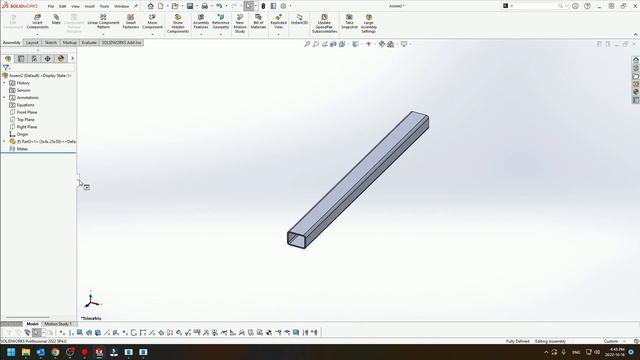Screen dimensions: 640x360
Task: Open Exploded View dropdown arrow
Action: pyautogui.click(x=278, y=34)
